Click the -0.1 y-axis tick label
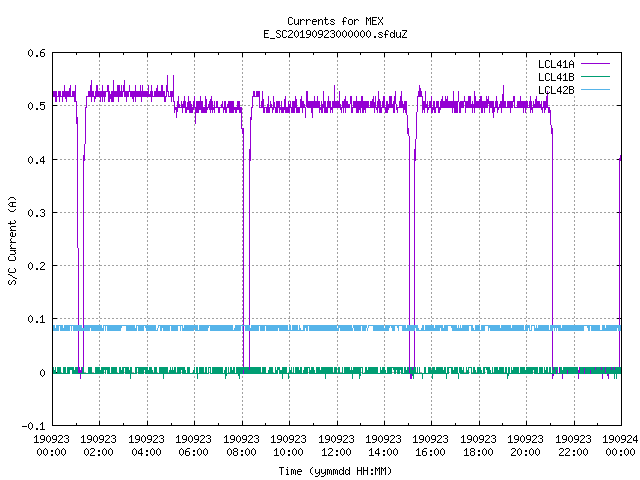The height and width of the screenshot is (480, 640). pos(33,426)
